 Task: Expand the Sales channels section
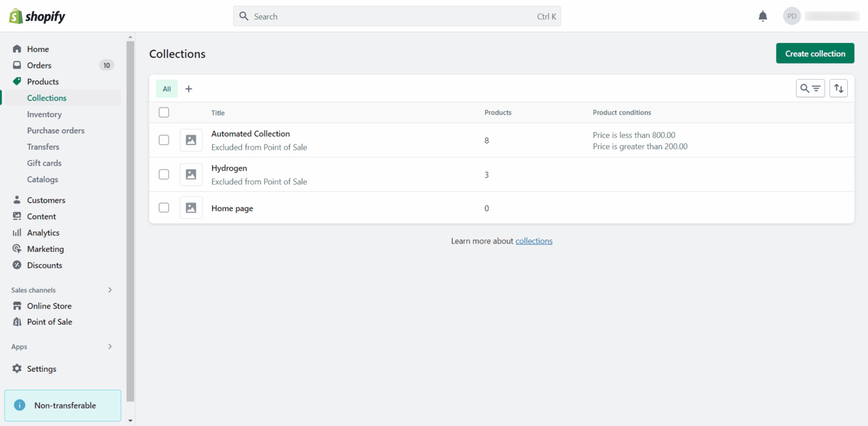[x=110, y=290]
